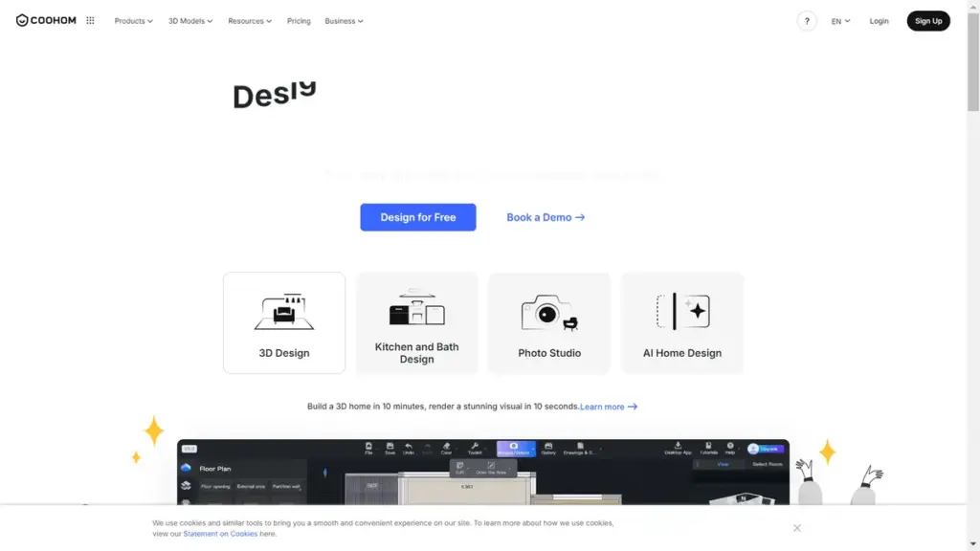980x551 pixels.
Task: Open the apps grid icon beside logo
Action: coord(90,21)
